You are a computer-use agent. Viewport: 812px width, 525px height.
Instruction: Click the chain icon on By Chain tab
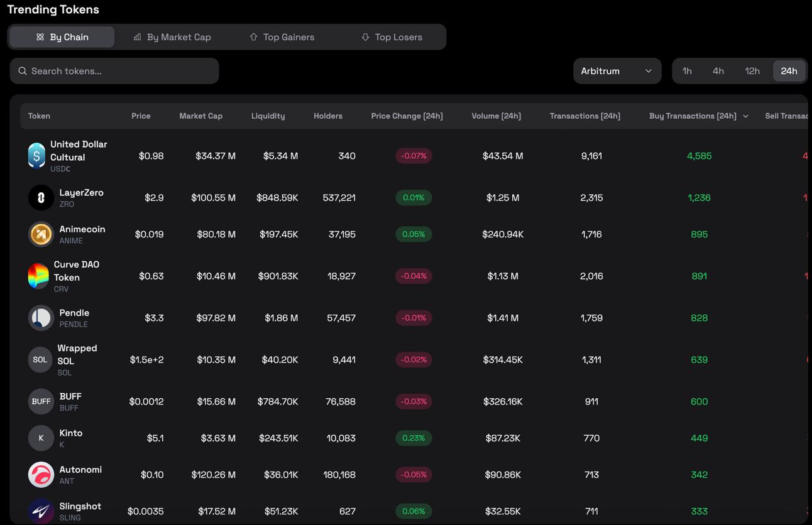point(40,37)
